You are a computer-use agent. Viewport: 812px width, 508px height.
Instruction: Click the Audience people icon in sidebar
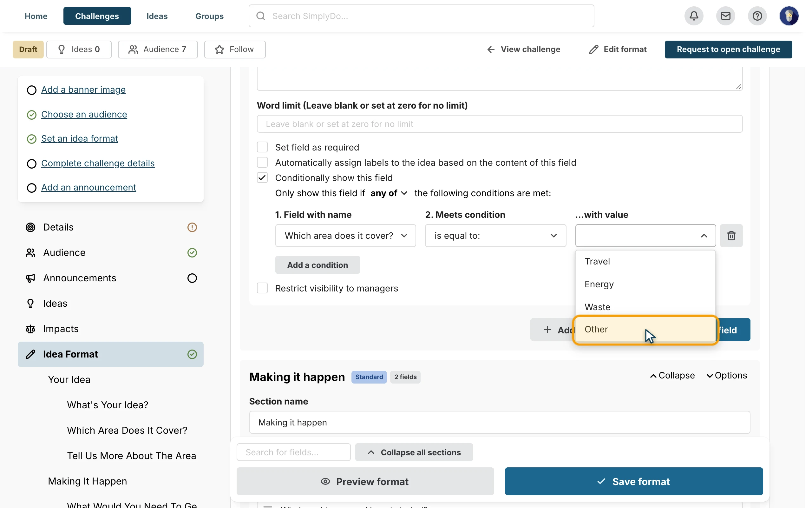[x=30, y=253]
